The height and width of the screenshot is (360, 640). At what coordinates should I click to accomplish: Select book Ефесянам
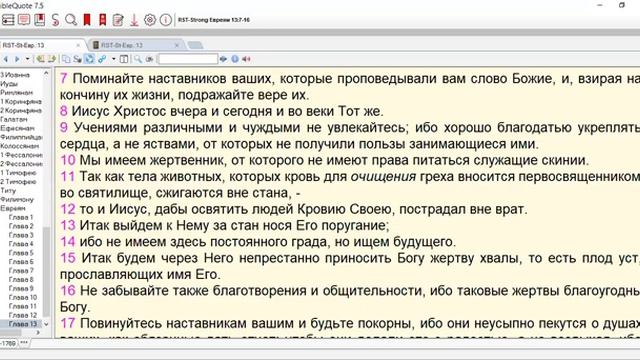(x=17, y=128)
